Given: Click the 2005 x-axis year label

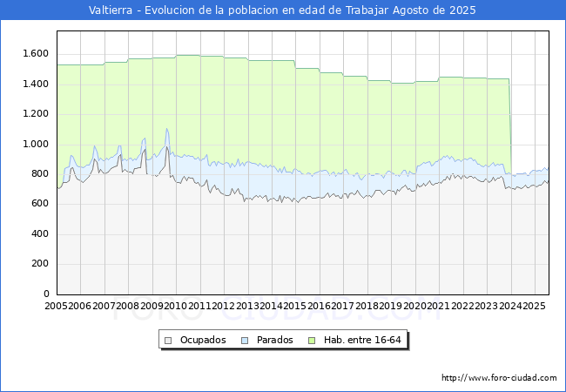Looking at the screenshot, I should click(x=57, y=306).
